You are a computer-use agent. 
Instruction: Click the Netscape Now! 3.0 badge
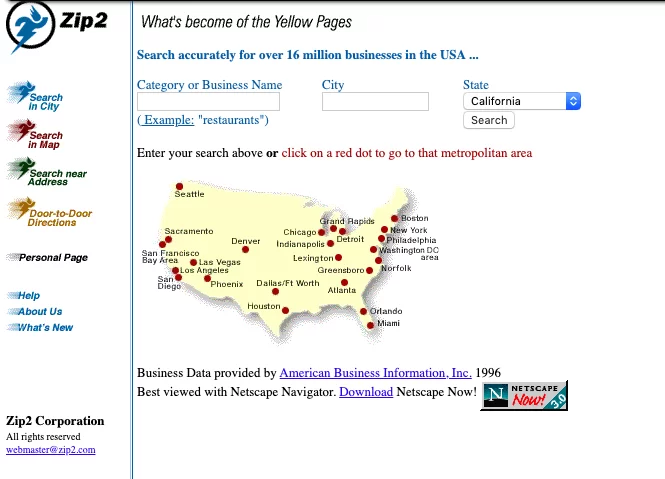(x=524, y=395)
